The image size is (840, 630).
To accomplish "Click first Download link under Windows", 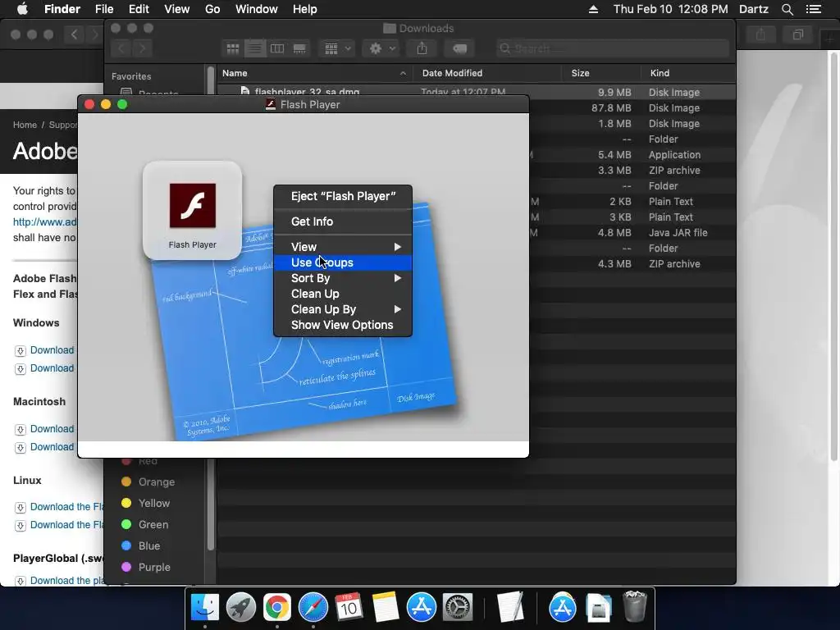I will pyautogui.click(x=52, y=349).
